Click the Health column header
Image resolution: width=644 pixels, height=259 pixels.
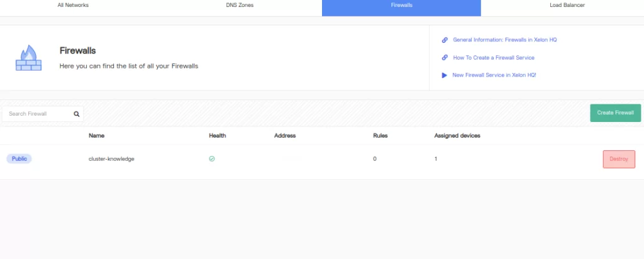(217, 135)
